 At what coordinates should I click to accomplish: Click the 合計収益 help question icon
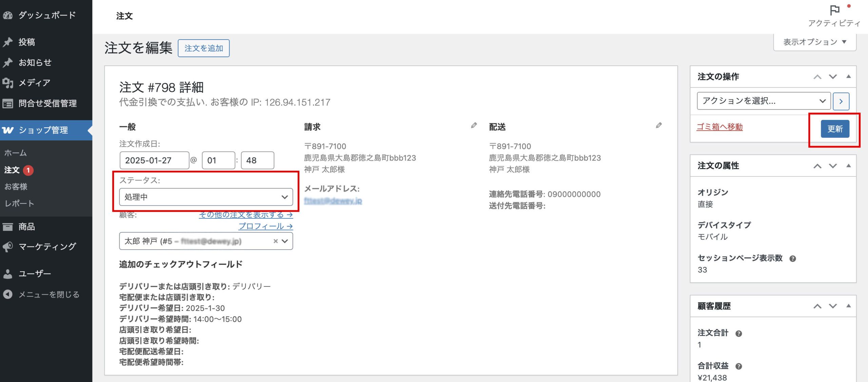click(738, 366)
